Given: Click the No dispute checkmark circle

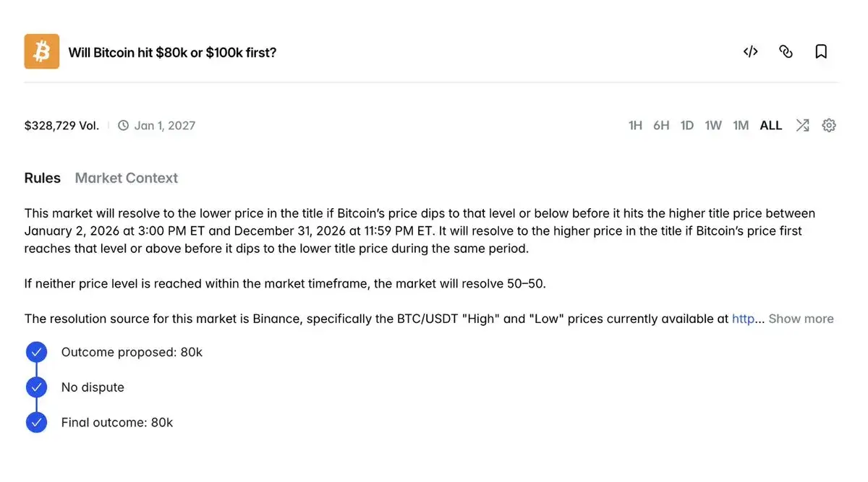Looking at the screenshot, I should pyautogui.click(x=36, y=387).
